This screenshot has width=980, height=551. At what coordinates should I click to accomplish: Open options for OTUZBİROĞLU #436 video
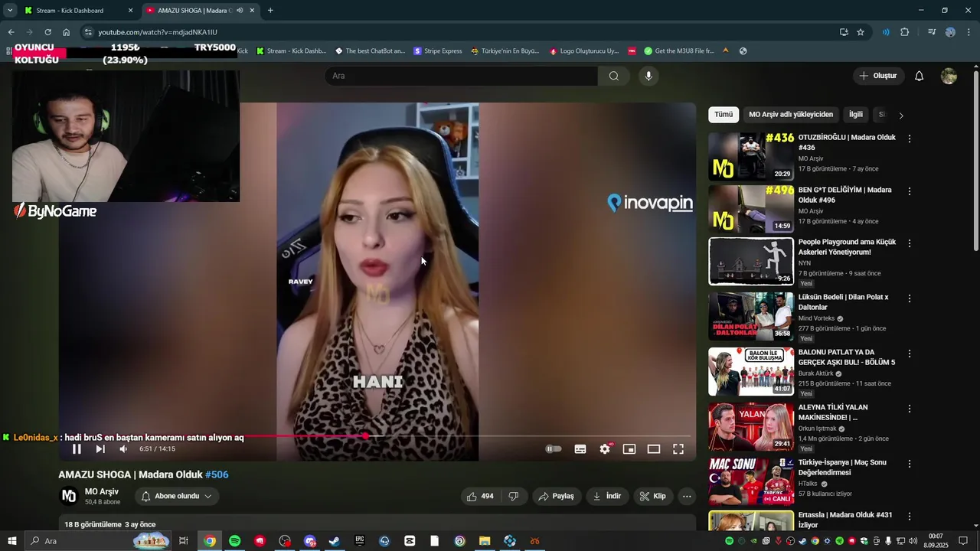coord(910,139)
